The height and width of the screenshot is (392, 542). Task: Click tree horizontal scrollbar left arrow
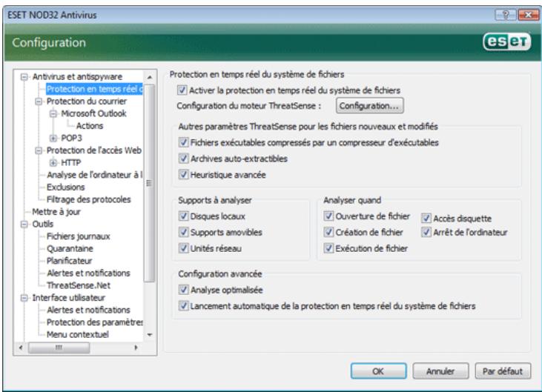click(x=21, y=348)
